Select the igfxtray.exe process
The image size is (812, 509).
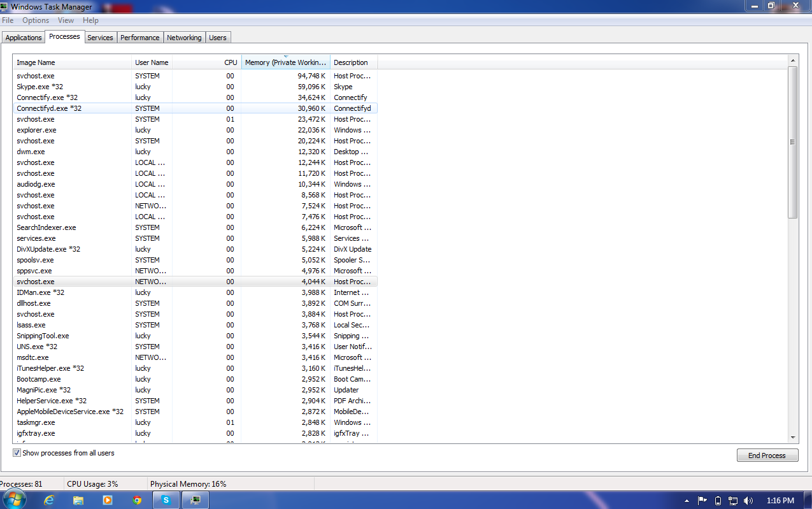[195, 433]
